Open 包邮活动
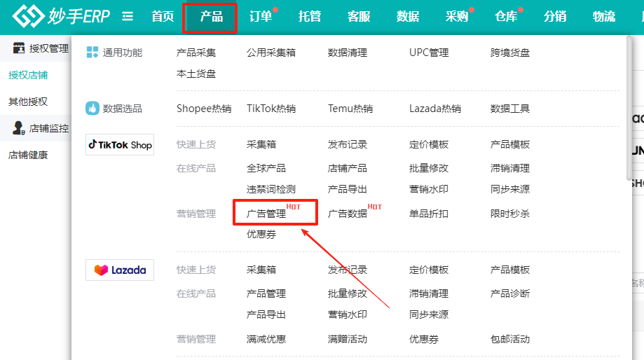 point(510,339)
